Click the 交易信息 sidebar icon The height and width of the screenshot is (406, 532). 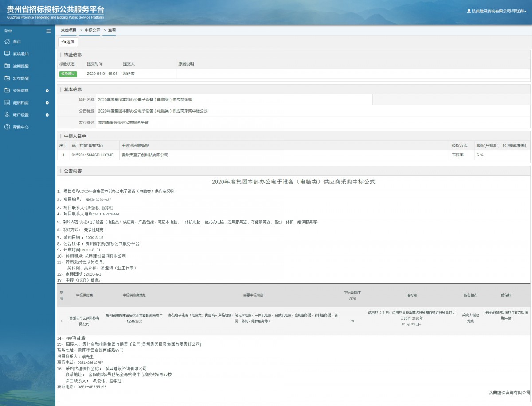point(7,90)
